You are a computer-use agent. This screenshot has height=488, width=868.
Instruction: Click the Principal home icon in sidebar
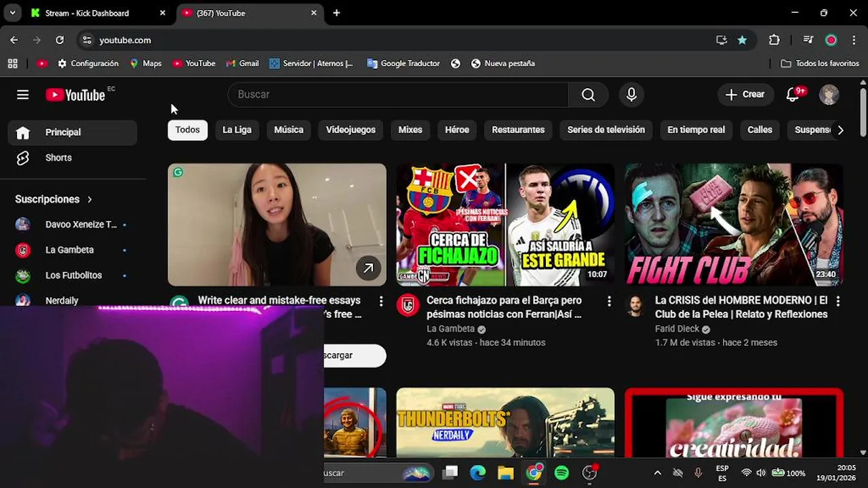[23, 133]
